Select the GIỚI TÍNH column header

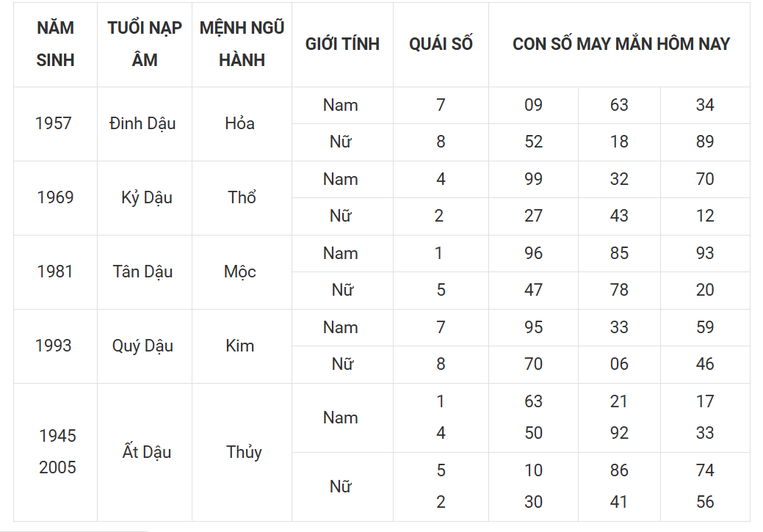coord(342,44)
